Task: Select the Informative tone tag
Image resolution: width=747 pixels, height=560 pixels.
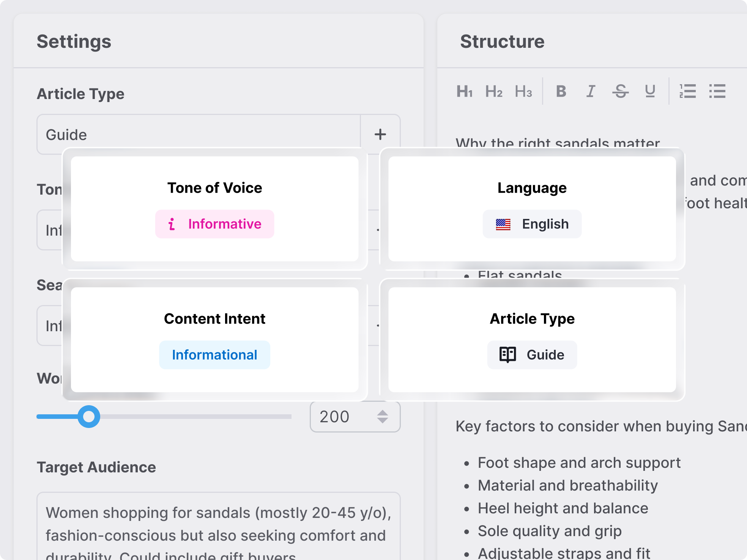Action: pyautogui.click(x=214, y=224)
